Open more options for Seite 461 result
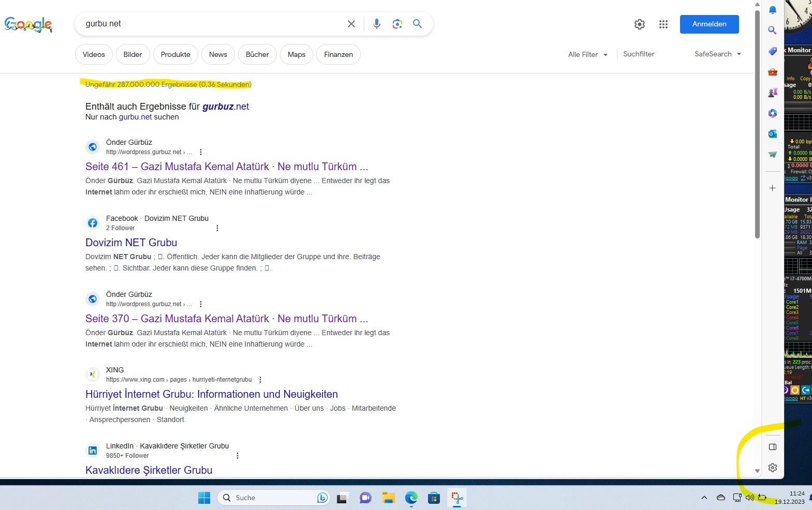The height and width of the screenshot is (510, 812). point(201,152)
